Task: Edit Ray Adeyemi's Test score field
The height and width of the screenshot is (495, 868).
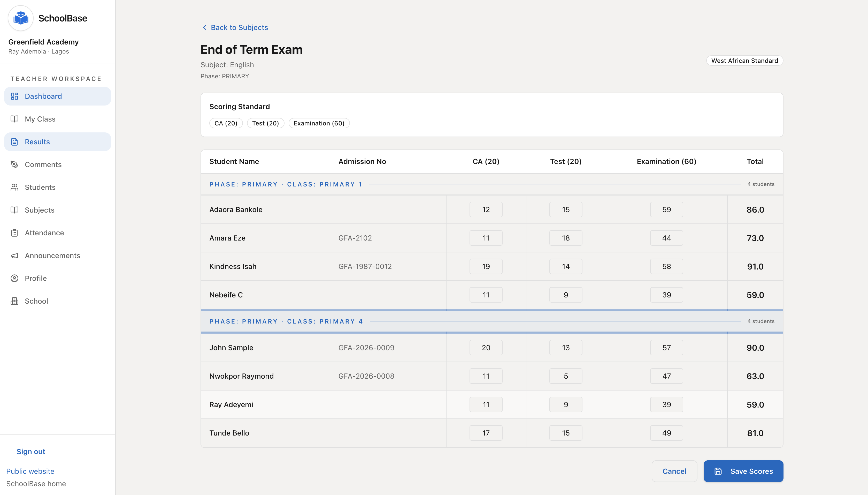Action: [x=565, y=404]
